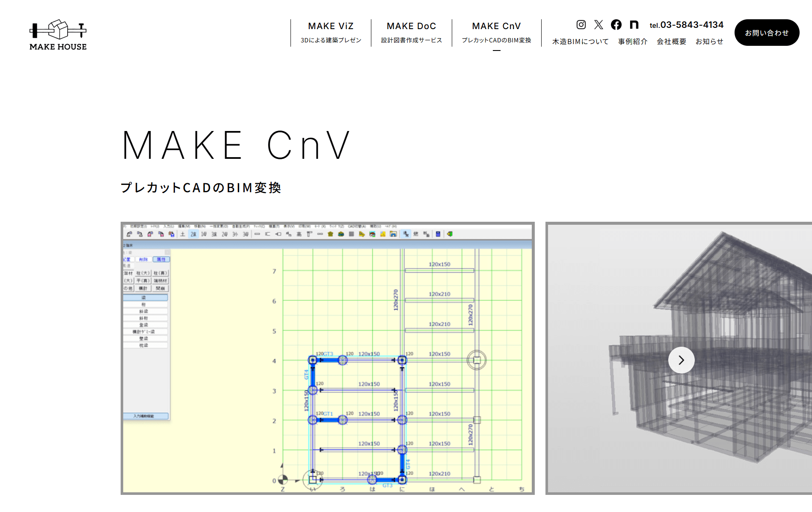812x512 pixels.
Task: Go to the MAKE DoC page
Action: point(411,33)
